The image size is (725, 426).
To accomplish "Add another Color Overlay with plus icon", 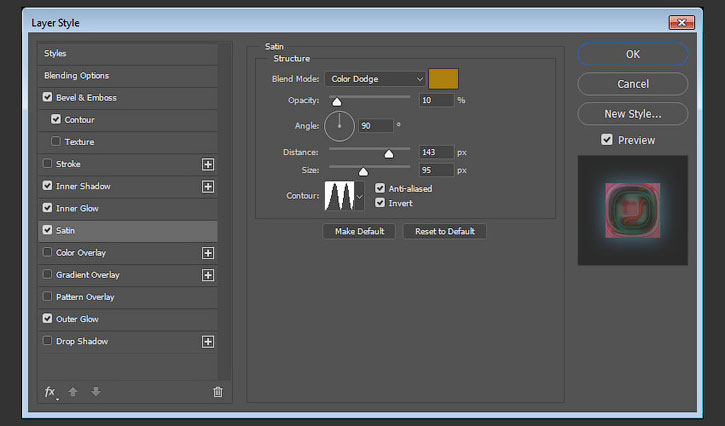I will [208, 253].
